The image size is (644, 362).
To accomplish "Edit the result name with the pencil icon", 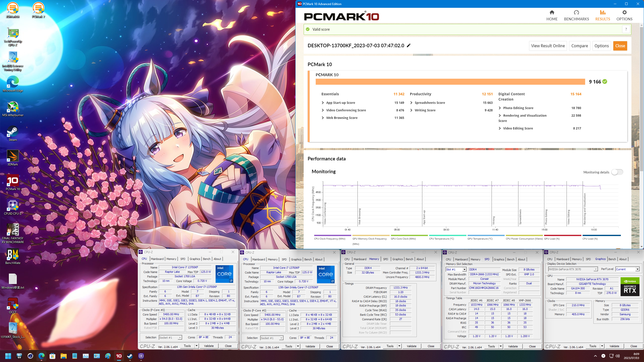I will click(409, 46).
